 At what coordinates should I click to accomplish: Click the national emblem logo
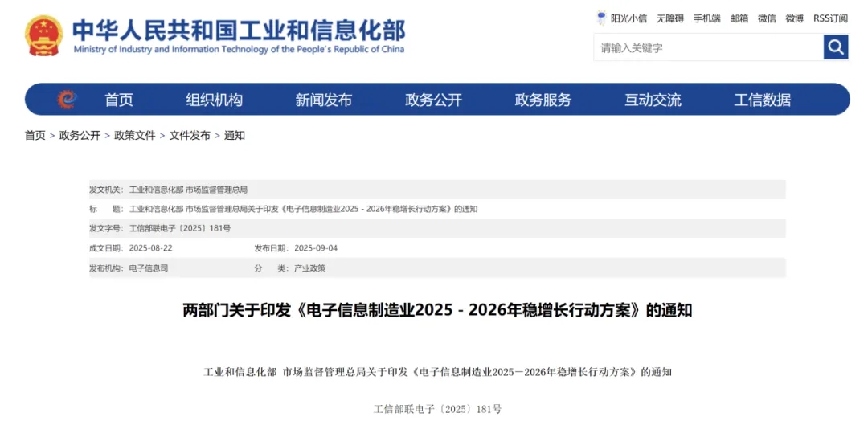(43, 36)
